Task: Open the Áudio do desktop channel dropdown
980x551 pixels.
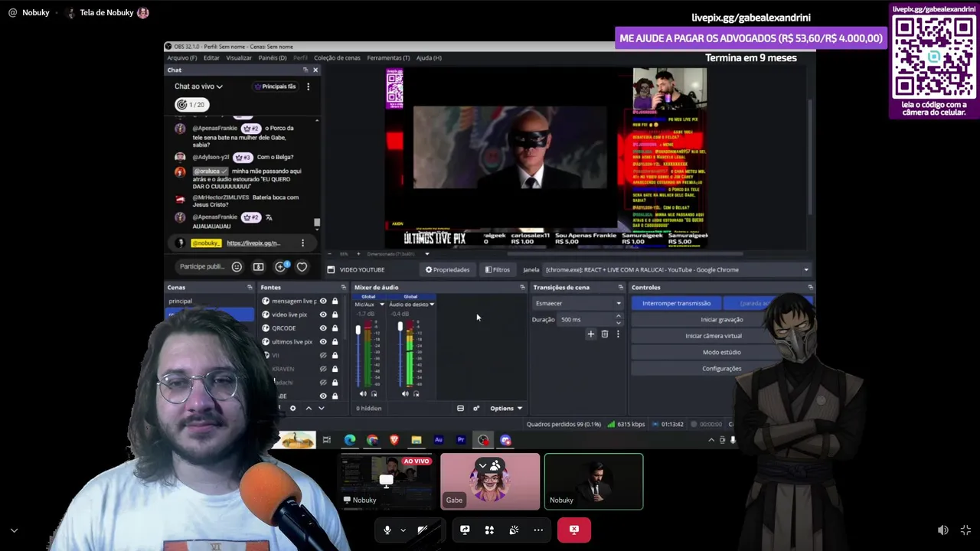Action: click(x=432, y=305)
